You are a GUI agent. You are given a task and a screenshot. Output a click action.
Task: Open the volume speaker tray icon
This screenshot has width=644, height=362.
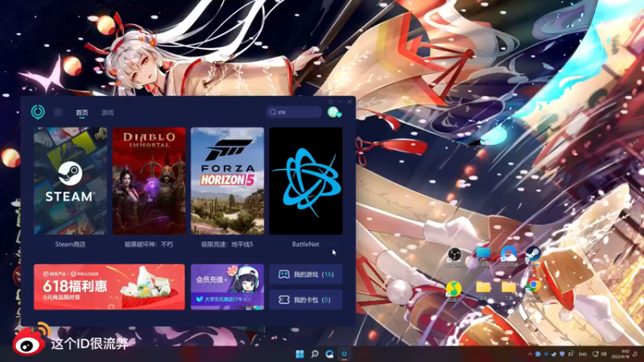(603, 354)
